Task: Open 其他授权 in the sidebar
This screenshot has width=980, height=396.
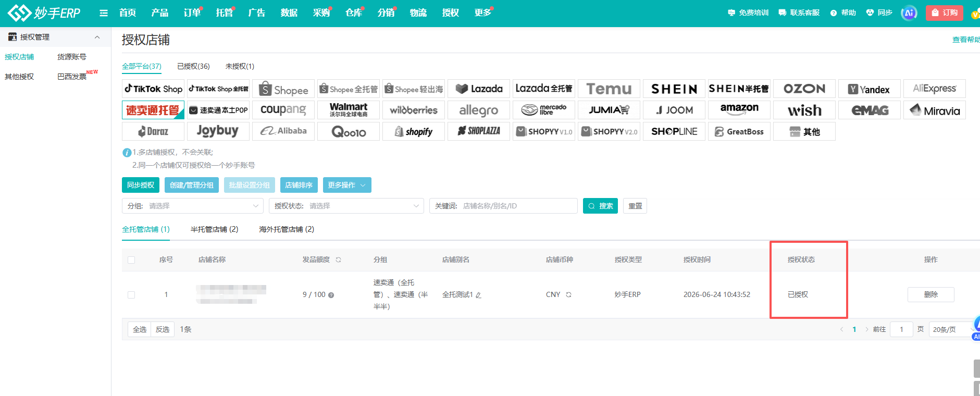Action: click(x=19, y=77)
